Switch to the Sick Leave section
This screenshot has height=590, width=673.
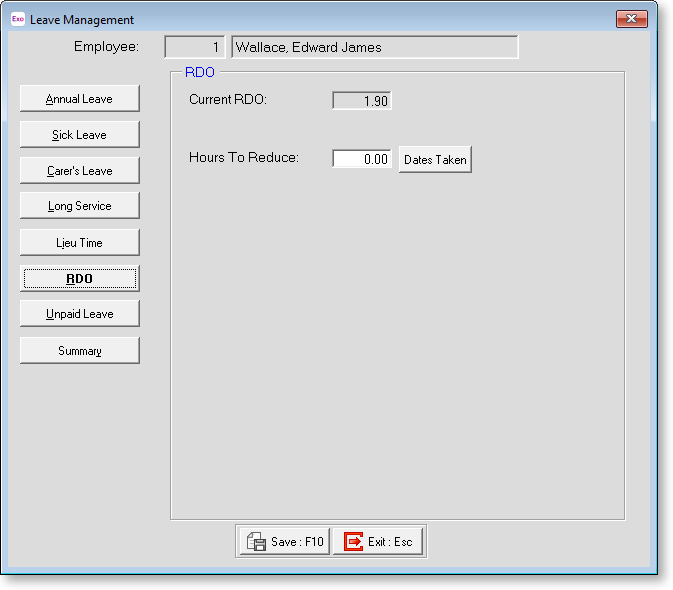79,135
